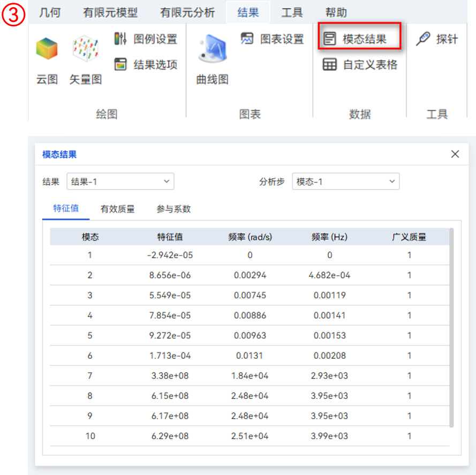Open 图表设置 (chart settings)
The image size is (476, 475).
pos(274,39)
